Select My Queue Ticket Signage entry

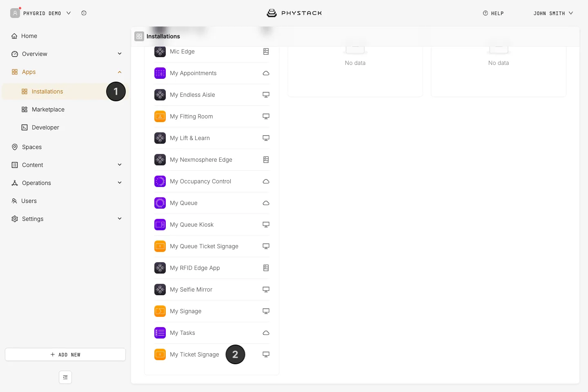(212, 246)
